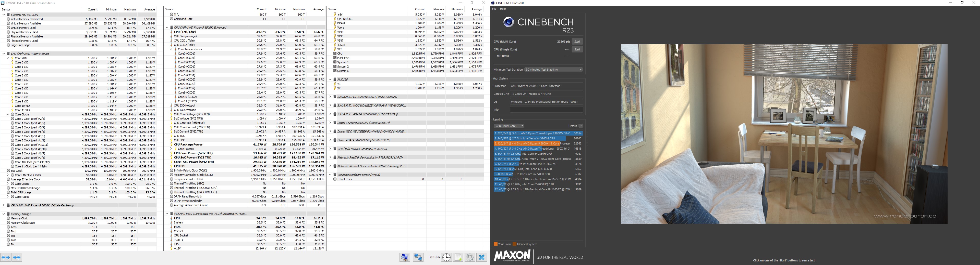The image size is (980, 265).
Task: Expand the GPU [#0] NVIDIA GeForce group
Action: coord(330,149)
